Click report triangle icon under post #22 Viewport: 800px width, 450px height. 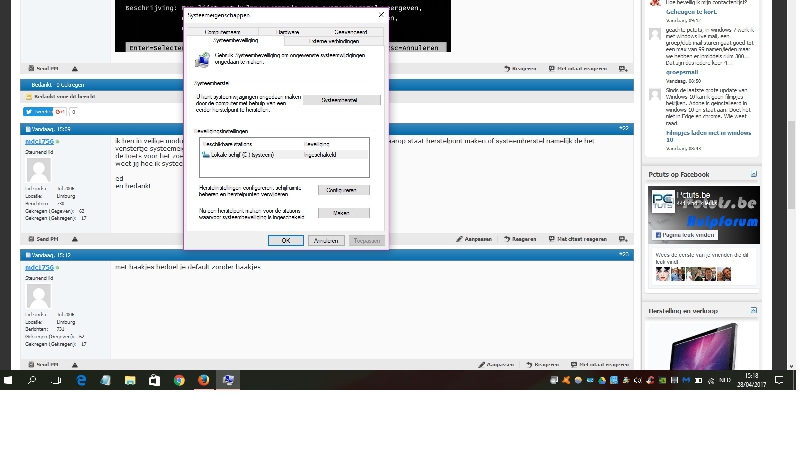pos(75,239)
